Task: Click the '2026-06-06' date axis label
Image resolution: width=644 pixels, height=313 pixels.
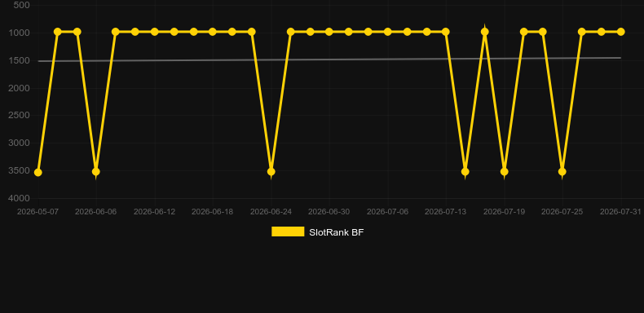Action: tap(95, 212)
